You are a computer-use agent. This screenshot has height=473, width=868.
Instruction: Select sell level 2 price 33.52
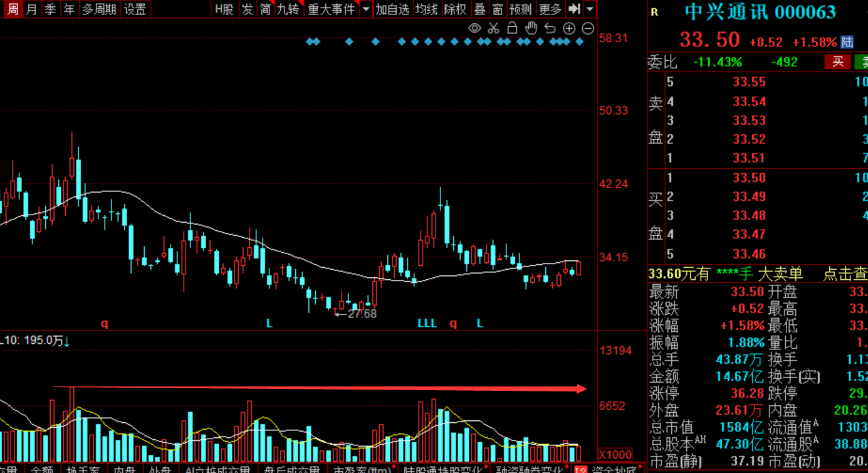[x=750, y=139]
